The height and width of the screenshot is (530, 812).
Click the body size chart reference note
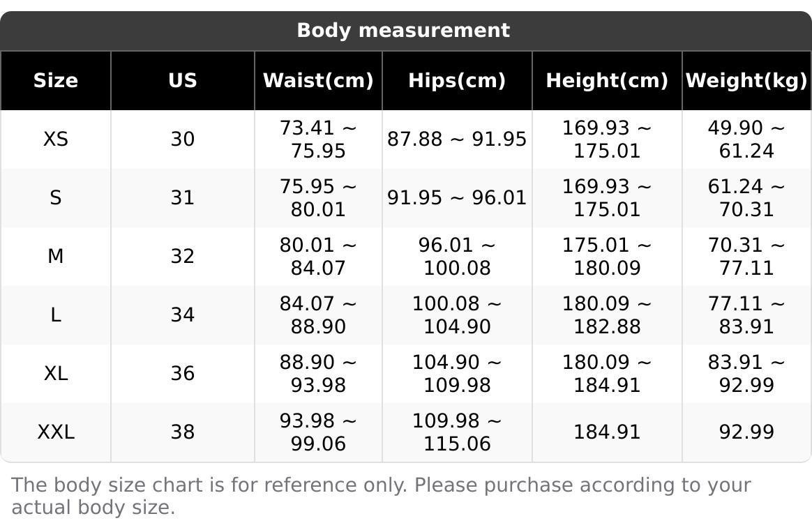381,497
